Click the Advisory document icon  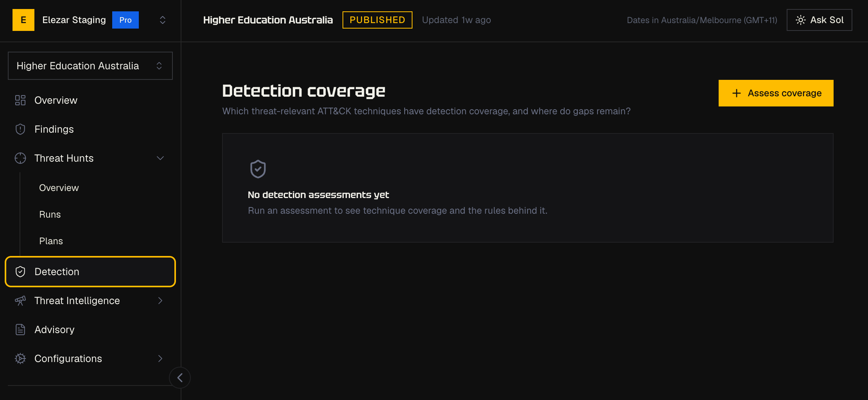tap(20, 330)
